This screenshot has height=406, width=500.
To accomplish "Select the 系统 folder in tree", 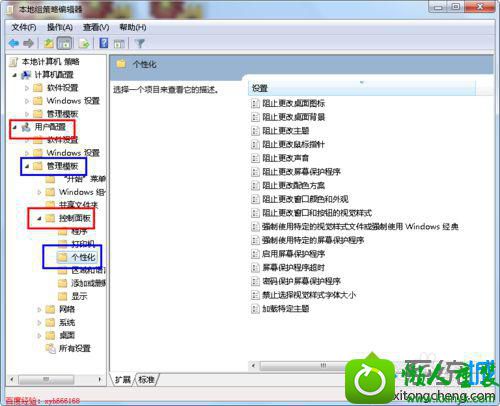I will tap(67, 322).
